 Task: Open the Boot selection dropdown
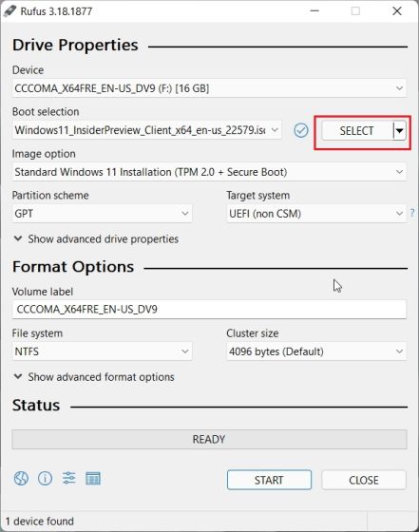[x=146, y=130]
